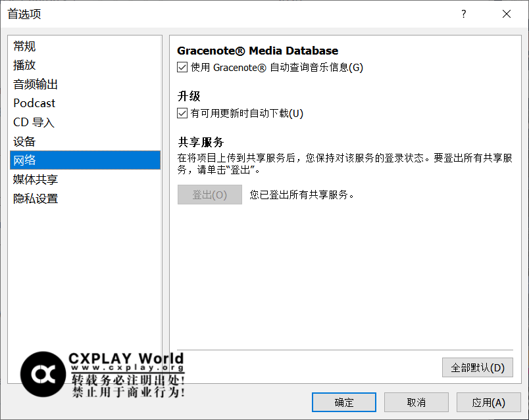Click the text 您已登出所有共享服务。

pos(301,195)
